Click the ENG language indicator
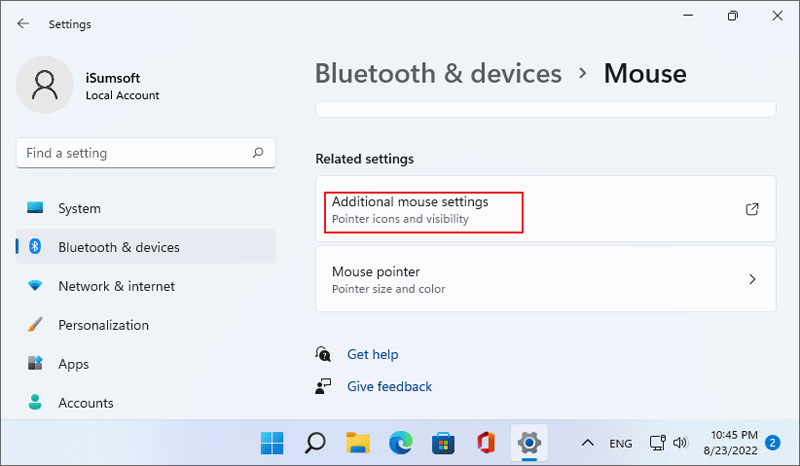This screenshot has height=466, width=800. tap(620, 443)
